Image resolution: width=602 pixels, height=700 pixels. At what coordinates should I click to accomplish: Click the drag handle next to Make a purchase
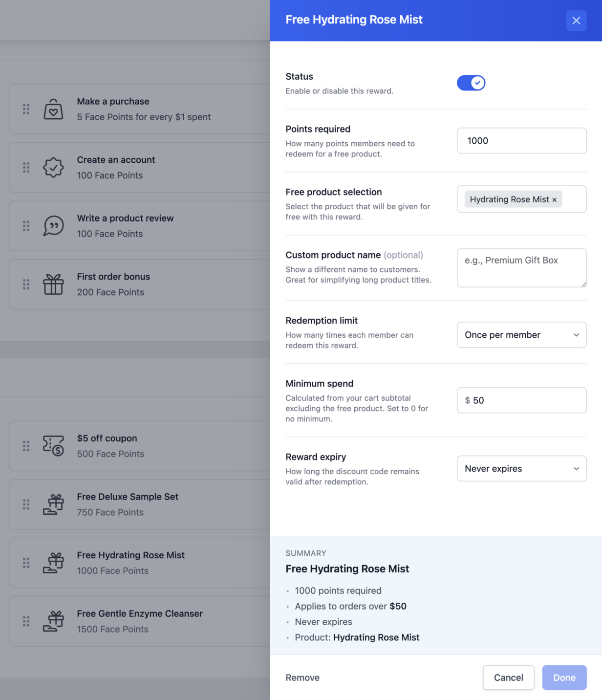pos(26,109)
